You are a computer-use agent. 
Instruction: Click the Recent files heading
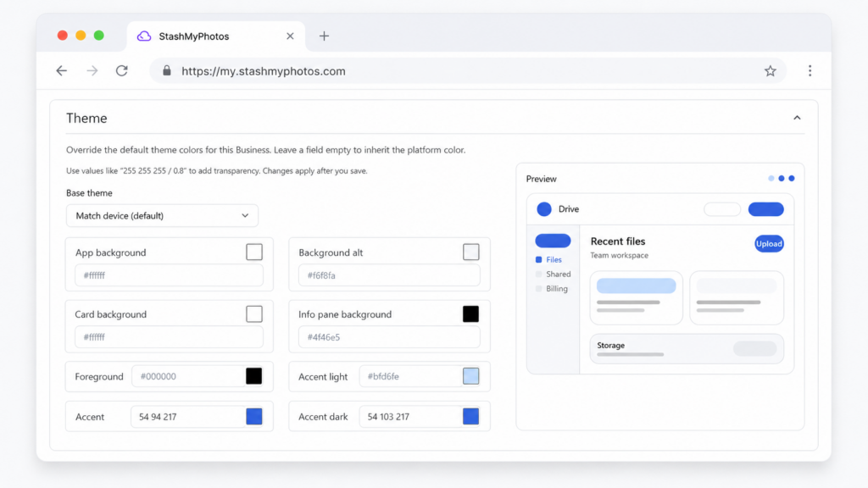coord(618,241)
